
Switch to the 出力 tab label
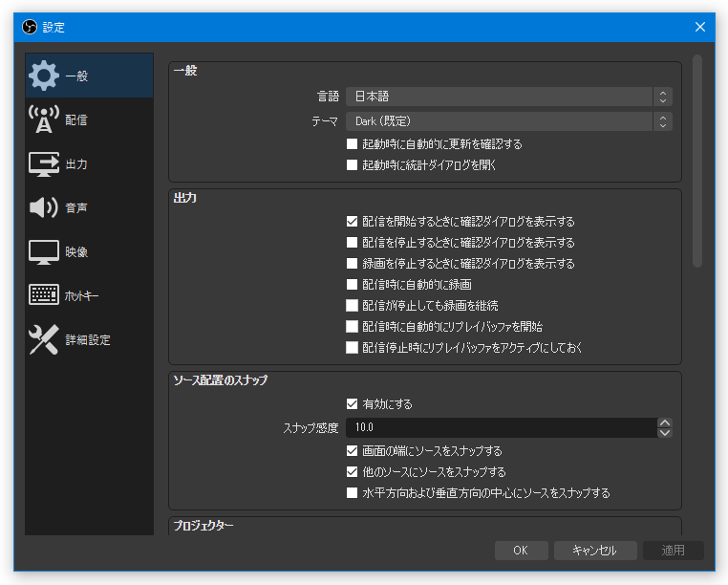click(x=76, y=164)
